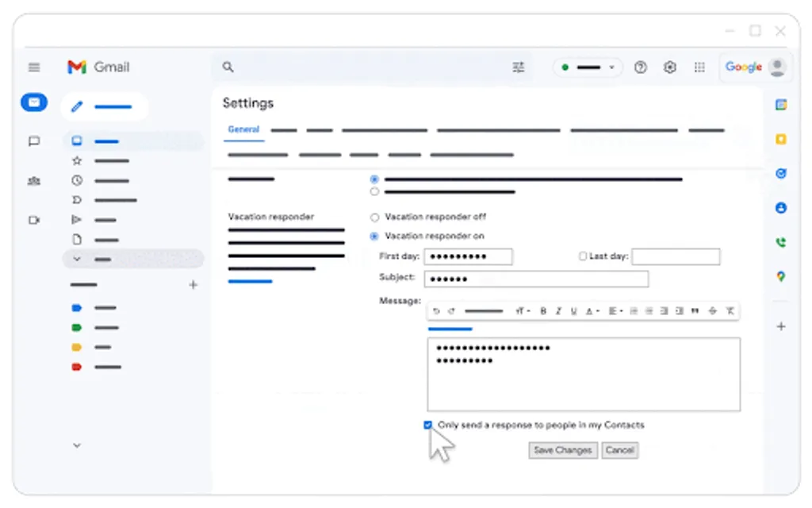Screen dimensions: 812x508
Task: Click the Compose pencil button
Action: pyautogui.click(x=104, y=107)
